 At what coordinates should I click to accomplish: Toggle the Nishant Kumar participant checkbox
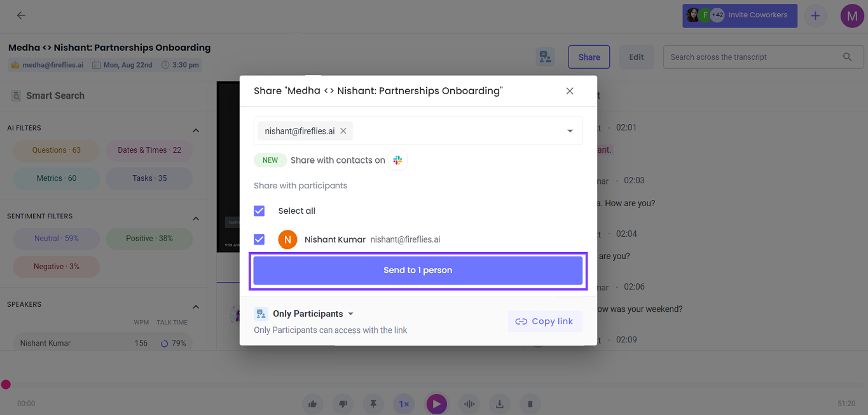[259, 239]
